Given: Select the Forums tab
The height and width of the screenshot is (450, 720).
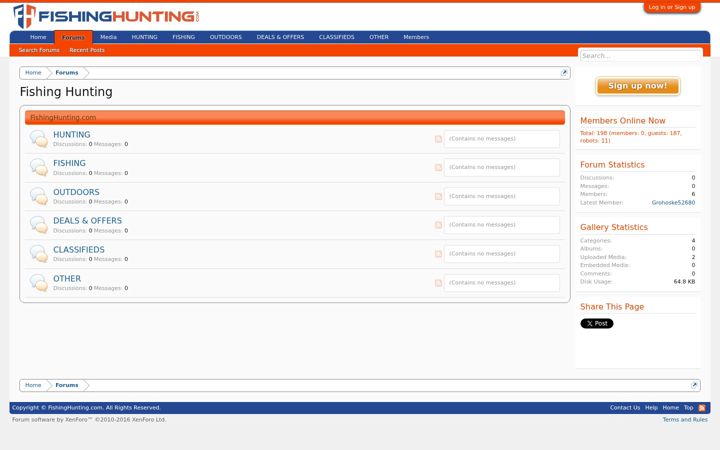Looking at the screenshot, I should [x=73, y=37].
